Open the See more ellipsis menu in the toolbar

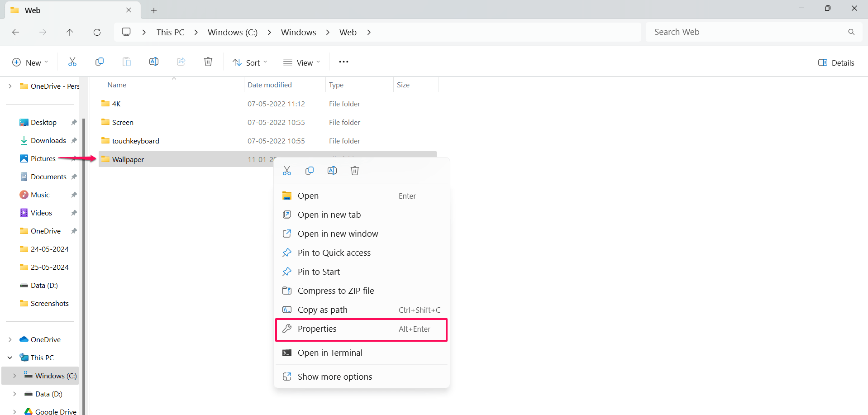click(343, 62)
